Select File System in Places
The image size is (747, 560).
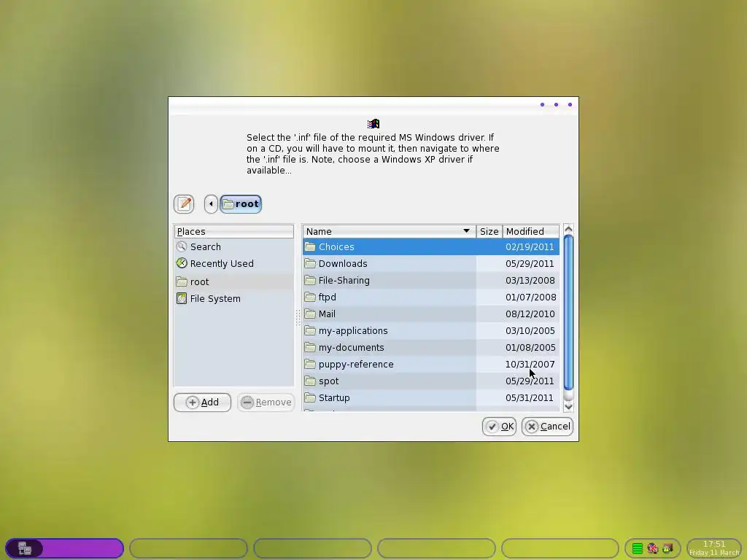coord(233,298)
